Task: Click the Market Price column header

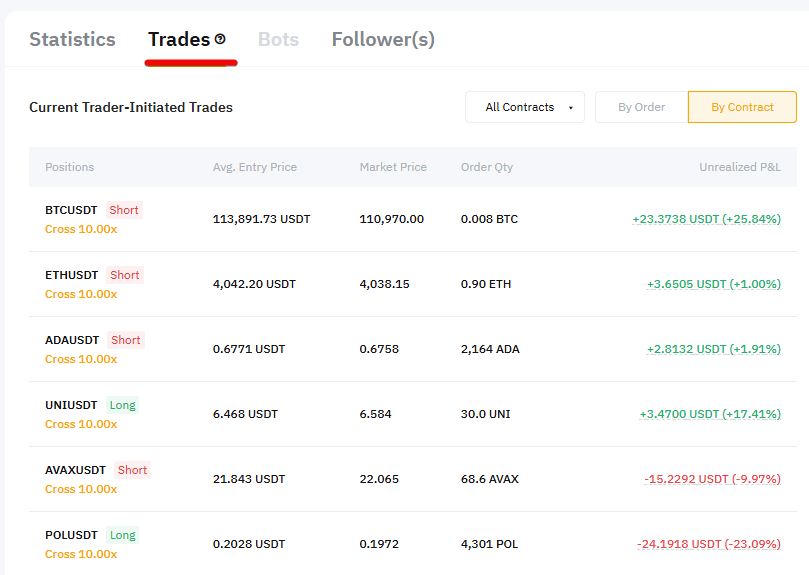Action: (x=393, y=167)
